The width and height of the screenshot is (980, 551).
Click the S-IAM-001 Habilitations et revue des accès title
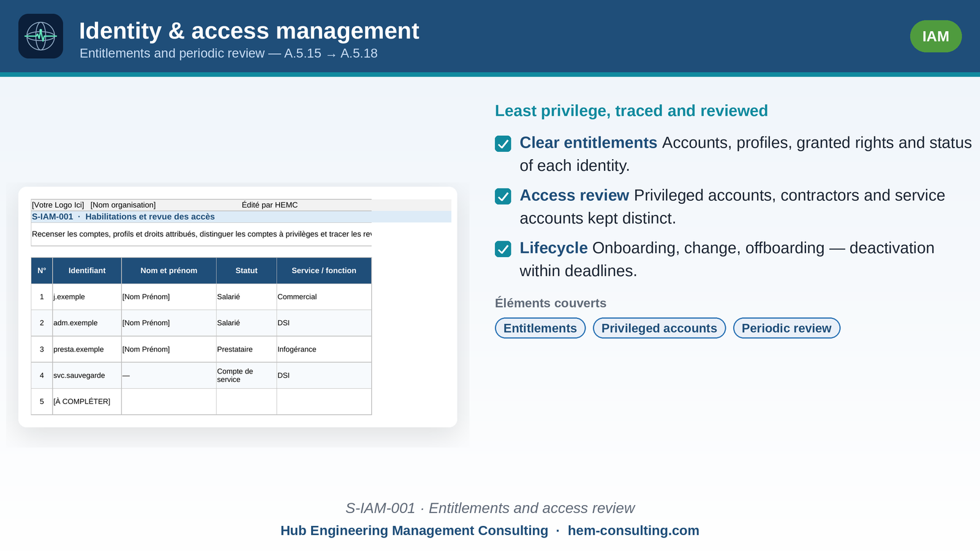click(x=123, y=217)
